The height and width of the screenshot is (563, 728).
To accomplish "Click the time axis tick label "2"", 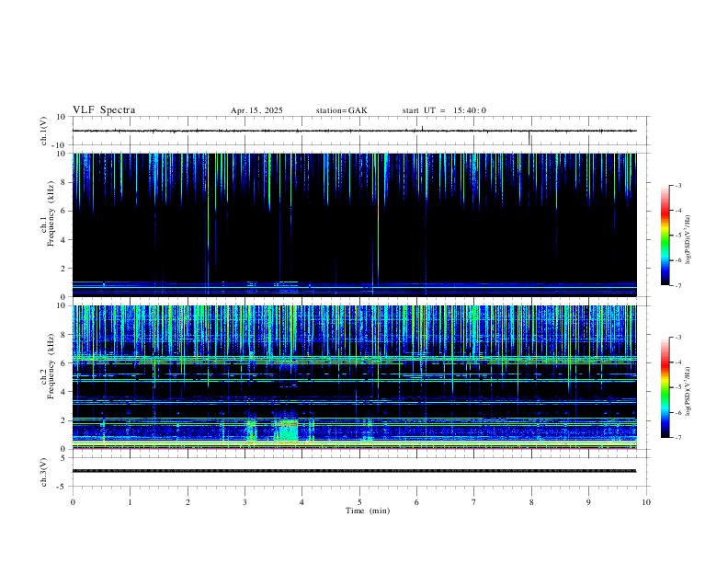I will [x=188, y=502].
